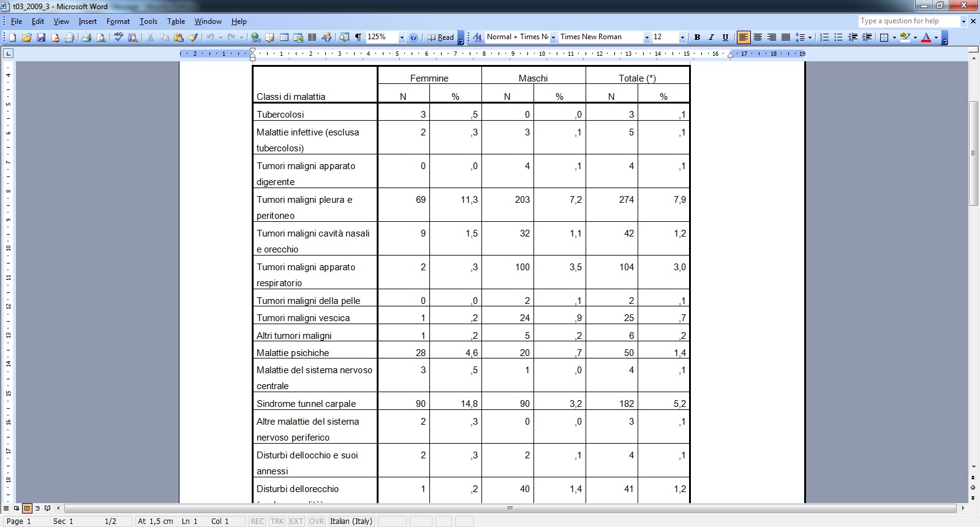Open Print Preview from toolbar
980x527 pixels.
point(101,37)
